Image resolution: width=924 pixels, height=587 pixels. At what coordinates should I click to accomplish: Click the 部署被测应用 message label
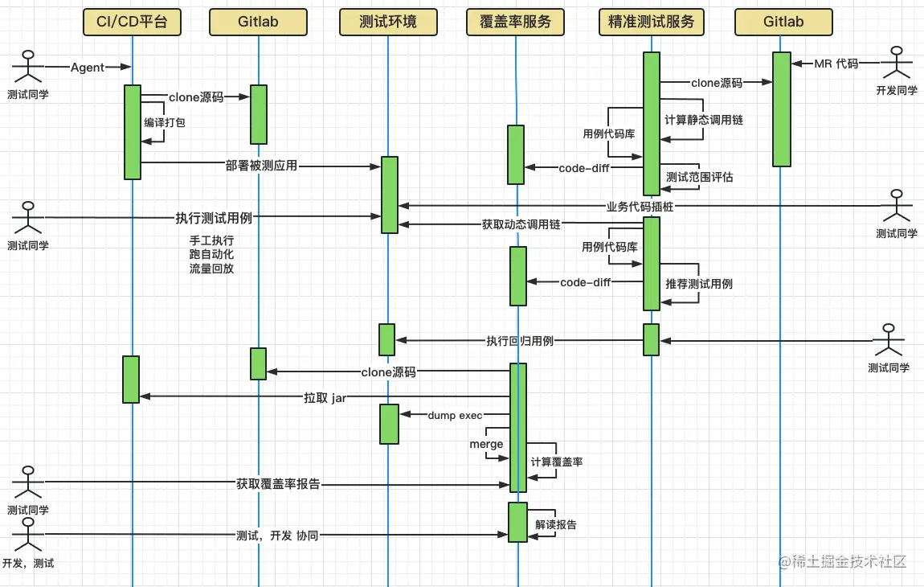coord(261,166)
